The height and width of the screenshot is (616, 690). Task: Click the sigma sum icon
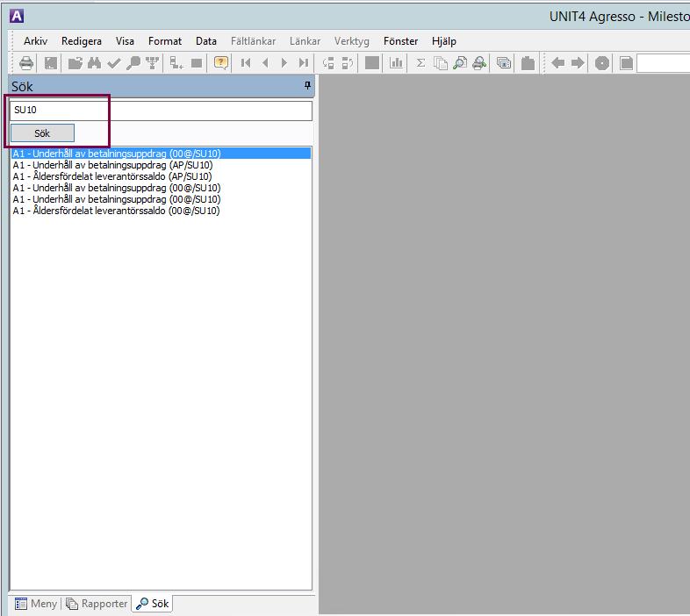click(420, 63)
